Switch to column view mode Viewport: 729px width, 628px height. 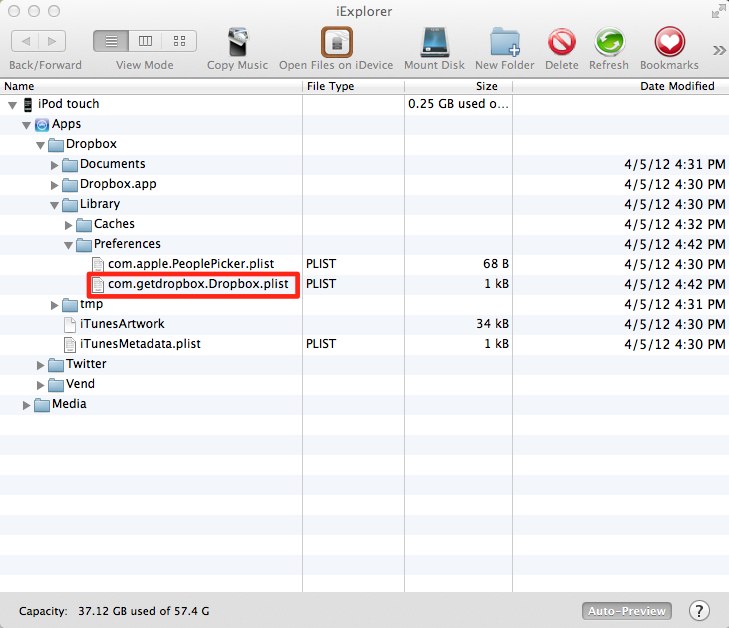tap(145, 41)
